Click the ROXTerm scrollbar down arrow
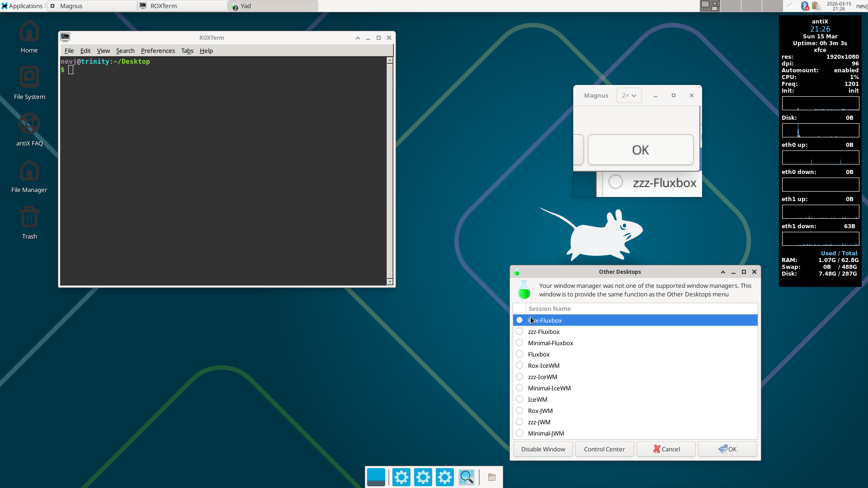This screenshot has width=868, height=488. click(x=390, y=282)
